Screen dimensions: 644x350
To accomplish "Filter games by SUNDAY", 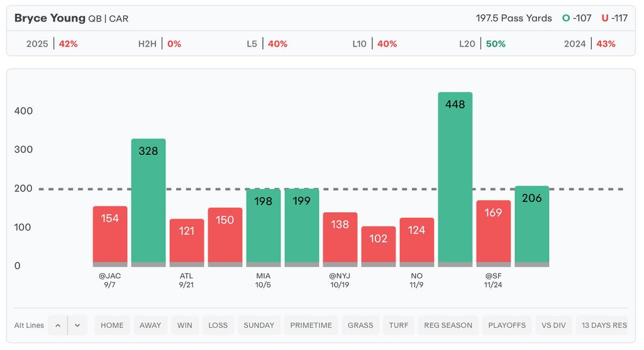I will [x=259, y=325].
